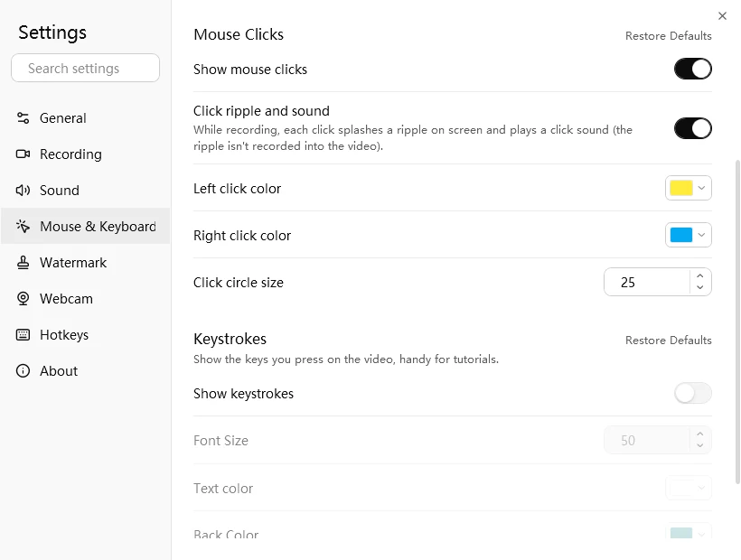This screenshot has width=741, height=560.
Task: Decrease Click circle size with down arrow
Action: pos(700,287)
